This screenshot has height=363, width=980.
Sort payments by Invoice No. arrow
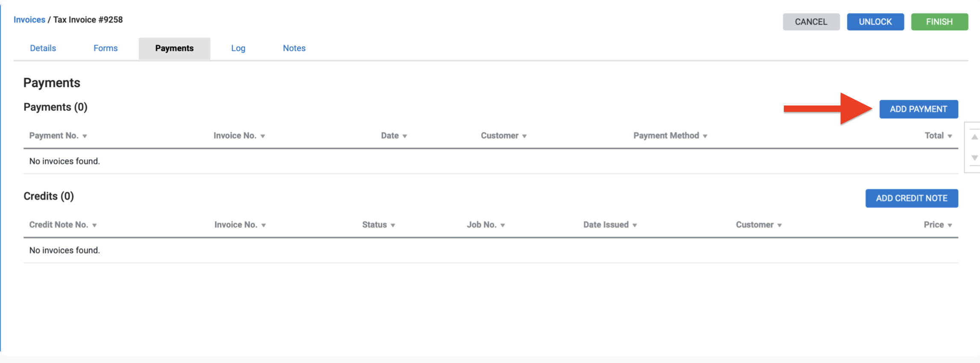pos(263,136)
